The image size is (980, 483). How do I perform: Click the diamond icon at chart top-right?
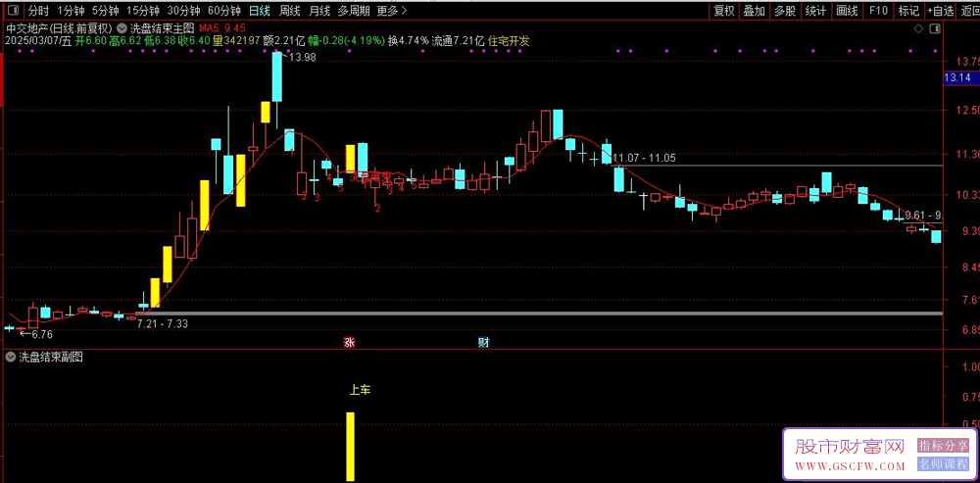(x=918, y=28)
